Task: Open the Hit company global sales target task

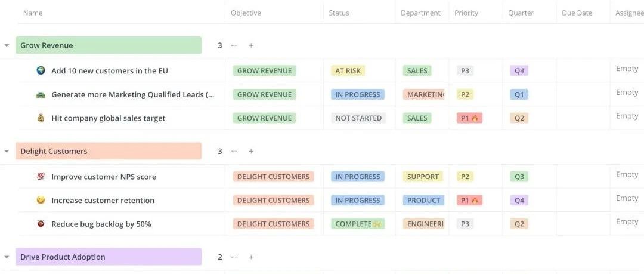Action: pos(109,118)
